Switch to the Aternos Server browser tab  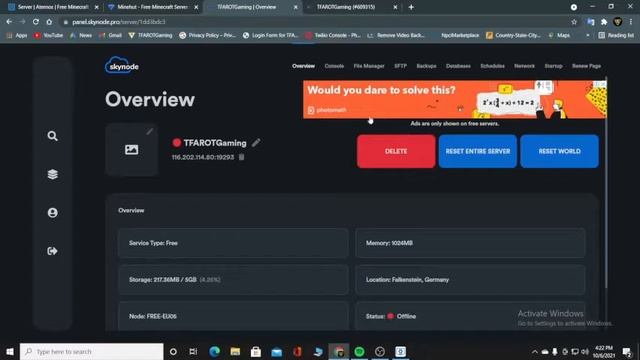pos(53,7)
